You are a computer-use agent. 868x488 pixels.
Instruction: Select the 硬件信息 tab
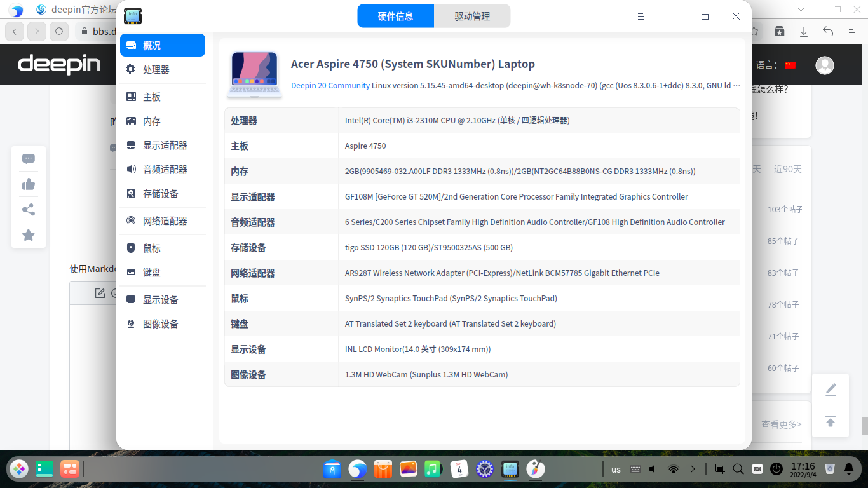tap(395, 16)
